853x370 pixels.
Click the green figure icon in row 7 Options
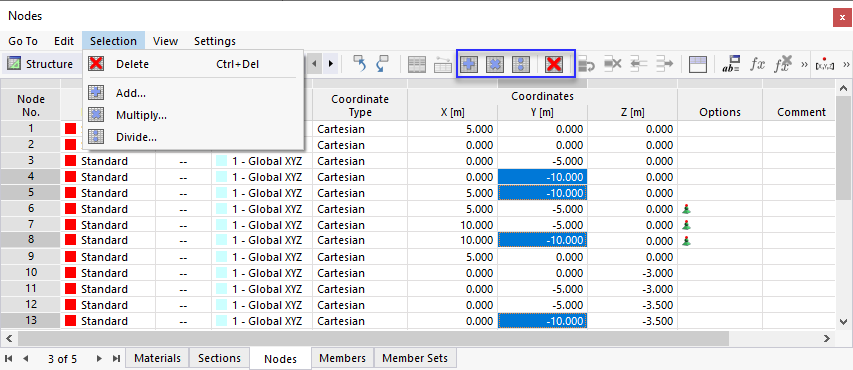pos(686,225)
